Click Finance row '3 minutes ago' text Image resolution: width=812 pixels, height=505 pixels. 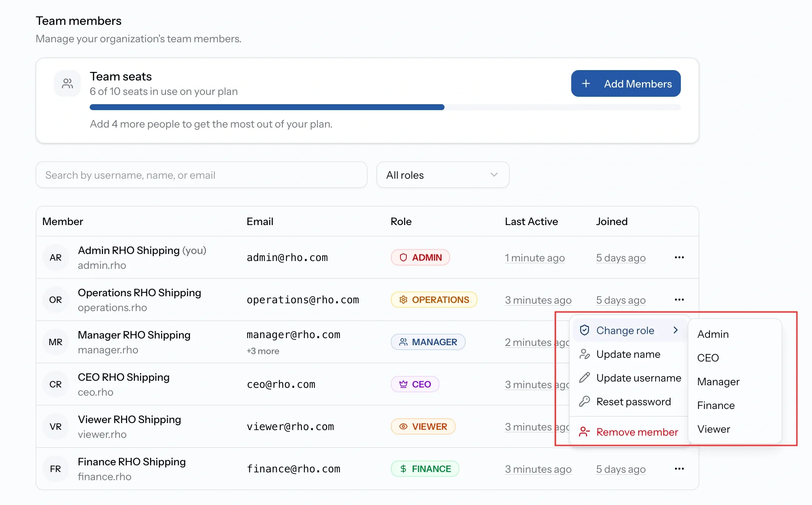click(538, 469)
